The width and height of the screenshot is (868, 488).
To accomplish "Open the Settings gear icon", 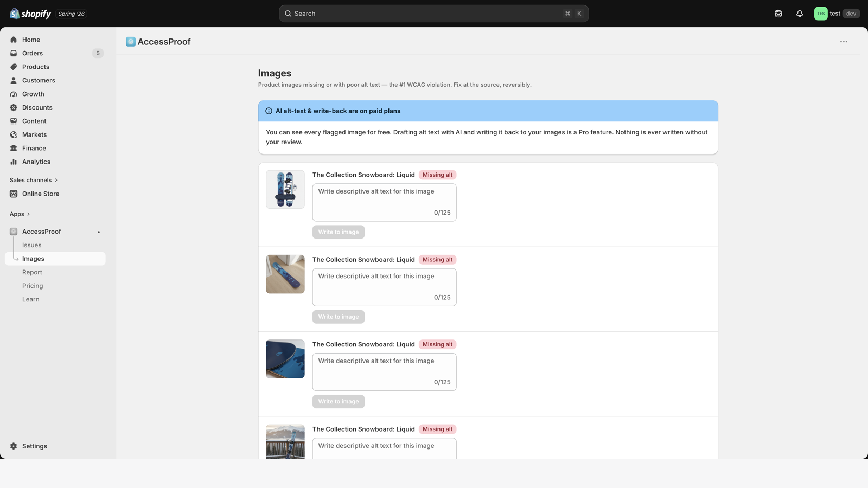I will (x=14, y=446).
